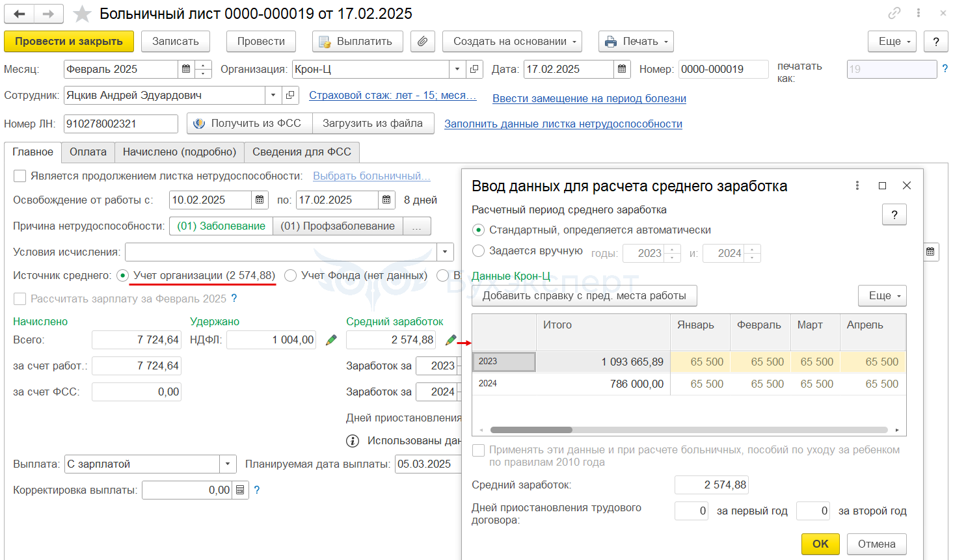Switch to the Оплата tab
Image resolution: width=953 pixels, height=560 pixels.
point(88,152)
